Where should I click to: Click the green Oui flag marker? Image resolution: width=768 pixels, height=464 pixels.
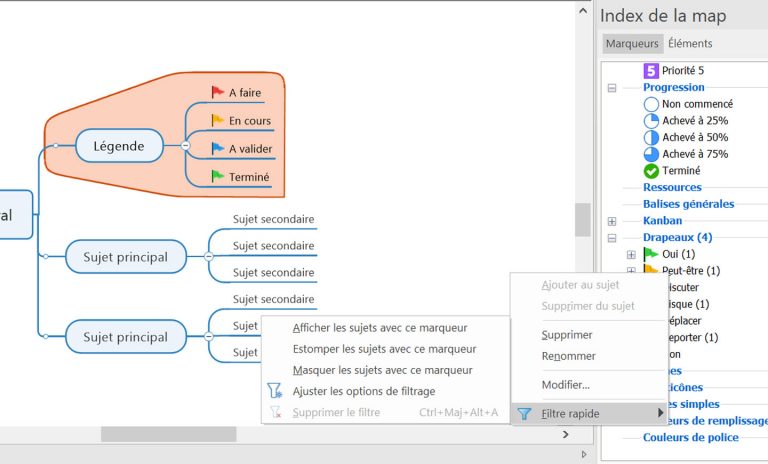(x=651, y=255)
